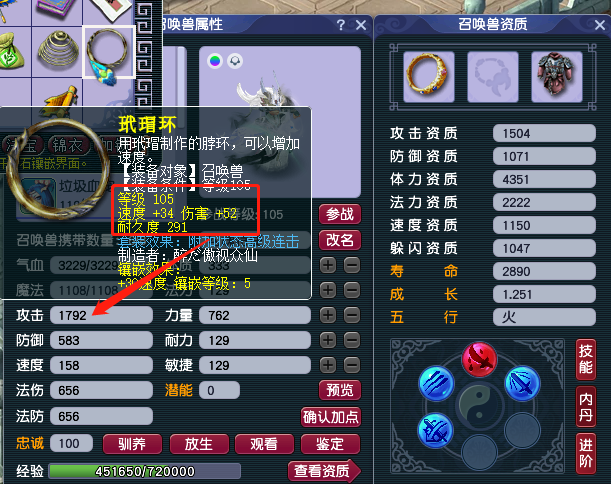Increase 力量 with the plus button
This screenshot has width=611, height=484.
tap(328, 315)
